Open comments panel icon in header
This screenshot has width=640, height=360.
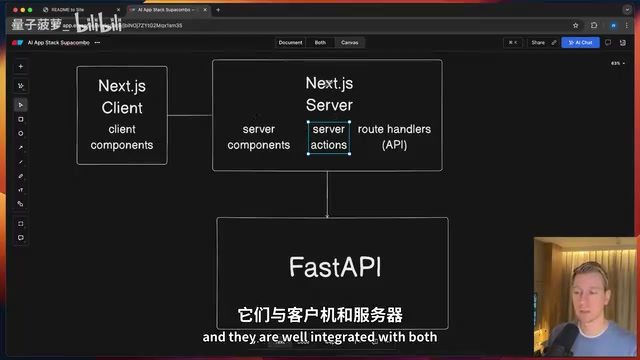tap(608, 42)
